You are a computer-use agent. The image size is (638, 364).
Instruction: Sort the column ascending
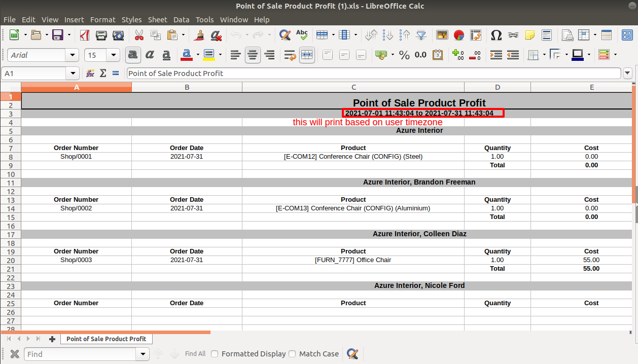[388, 35]
